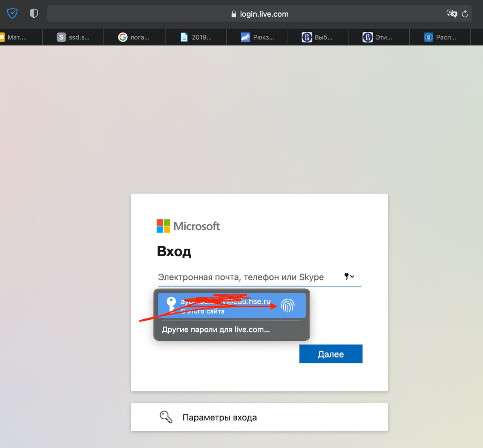The height and width of the screenshot is (448, 483).
Task: Reload the page with the refresh icon
Action: point(465,14)
